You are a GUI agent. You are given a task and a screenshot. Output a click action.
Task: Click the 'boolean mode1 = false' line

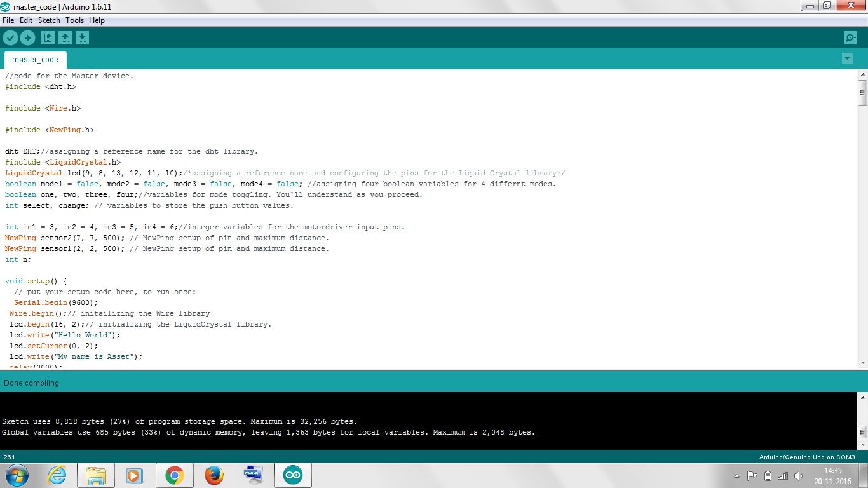[280, 184]
